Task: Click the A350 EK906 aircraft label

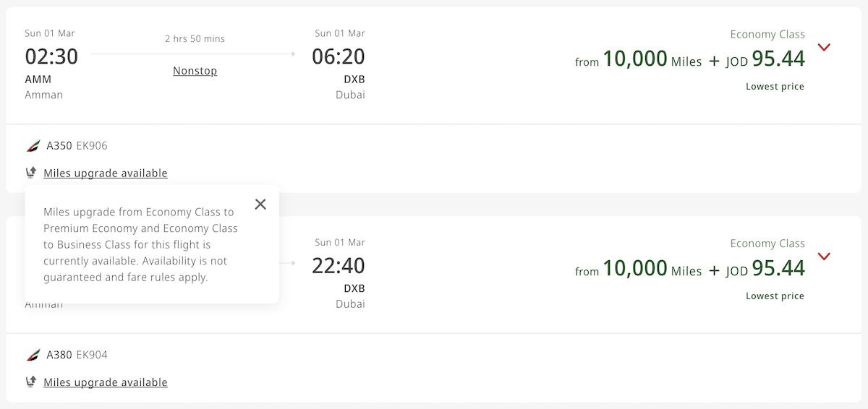Action: pos(77,146)
